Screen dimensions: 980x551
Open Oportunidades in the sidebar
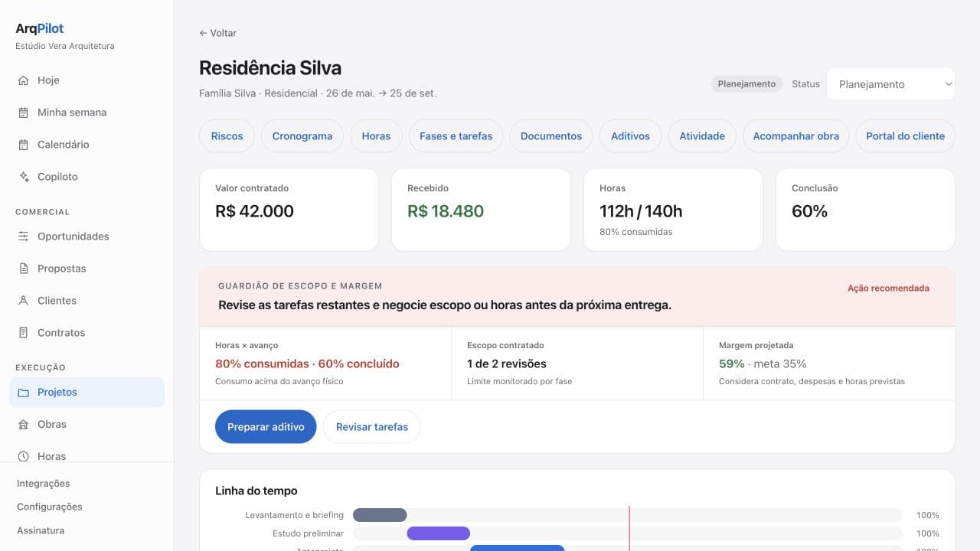click(x=87, y=236)
